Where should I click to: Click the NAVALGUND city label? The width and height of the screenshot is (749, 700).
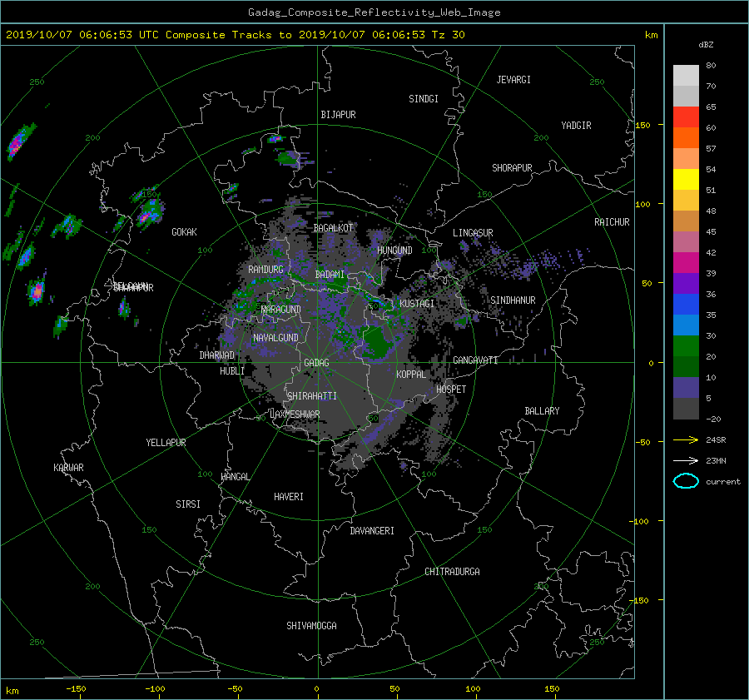(275, 338)
